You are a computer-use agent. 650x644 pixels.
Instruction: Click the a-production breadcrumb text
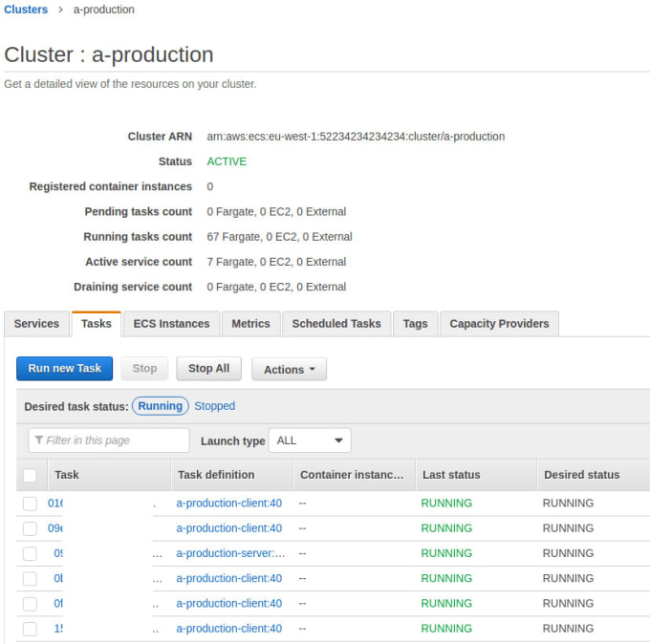click(x=104, y=10)
